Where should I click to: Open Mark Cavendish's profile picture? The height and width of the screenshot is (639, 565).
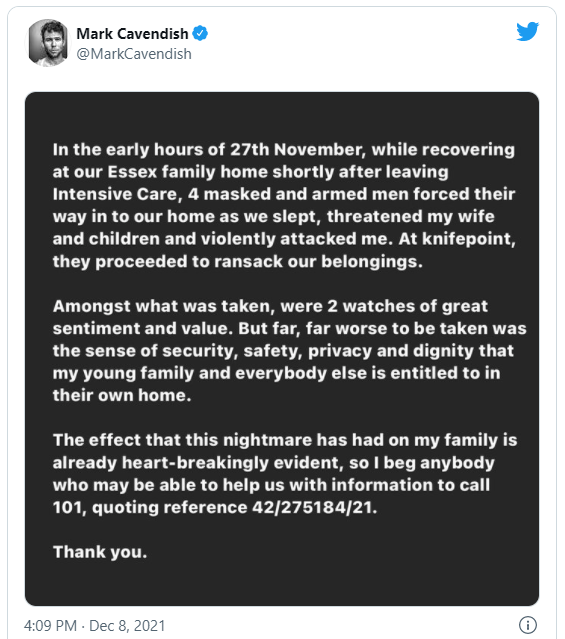click(48, 43)
